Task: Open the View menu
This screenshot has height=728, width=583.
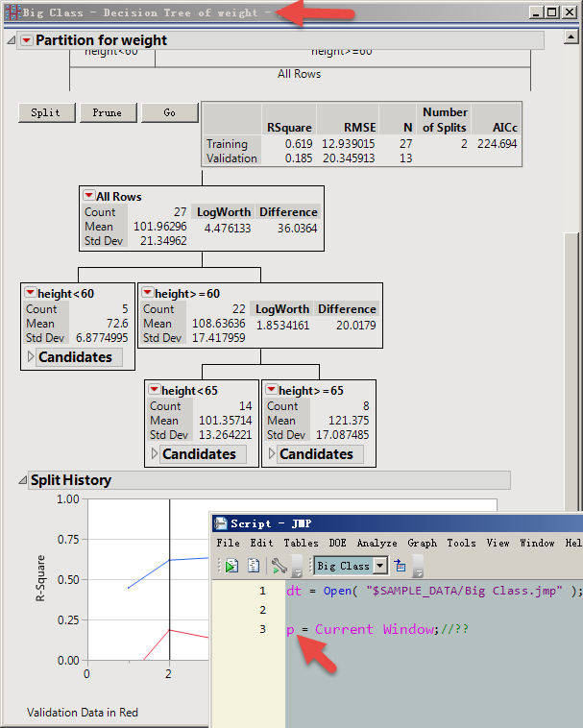Action: 498,543
